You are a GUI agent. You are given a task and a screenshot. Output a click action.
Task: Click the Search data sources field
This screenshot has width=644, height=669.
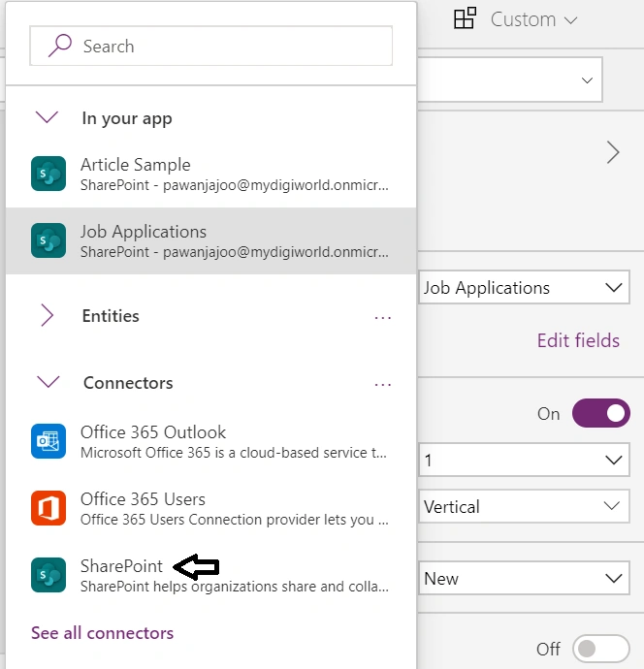[210, 47]
